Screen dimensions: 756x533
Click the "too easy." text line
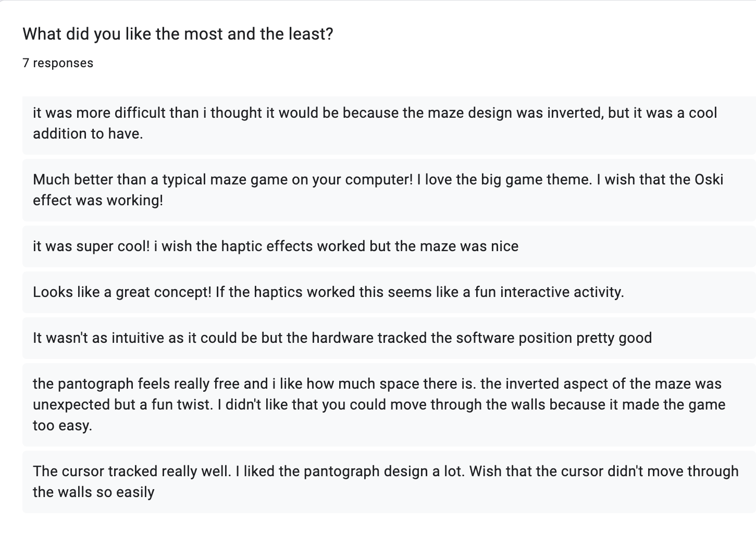click(63, 426)
